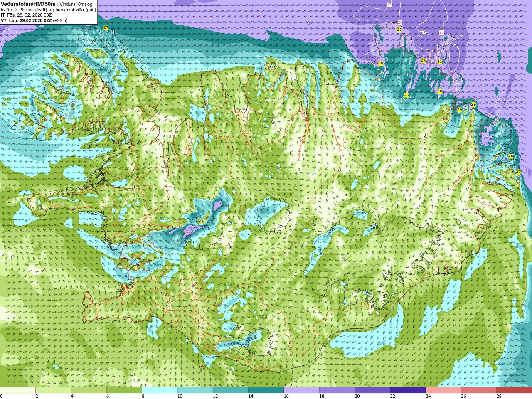Select the pale yellow 0–2 m/s legend swatch
The height and width of the screenshot is (399, 532).
coord(18,390)
